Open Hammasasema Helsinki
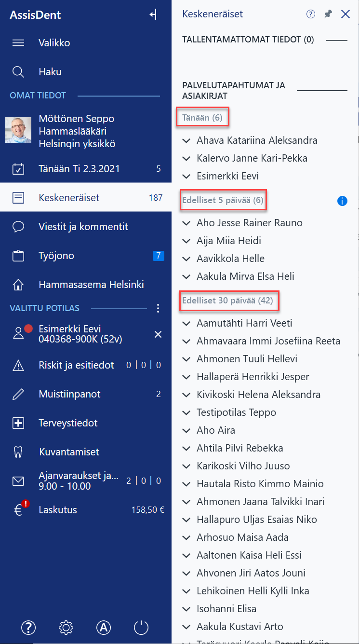Screen dimensions: 359x644 point(86,285)
